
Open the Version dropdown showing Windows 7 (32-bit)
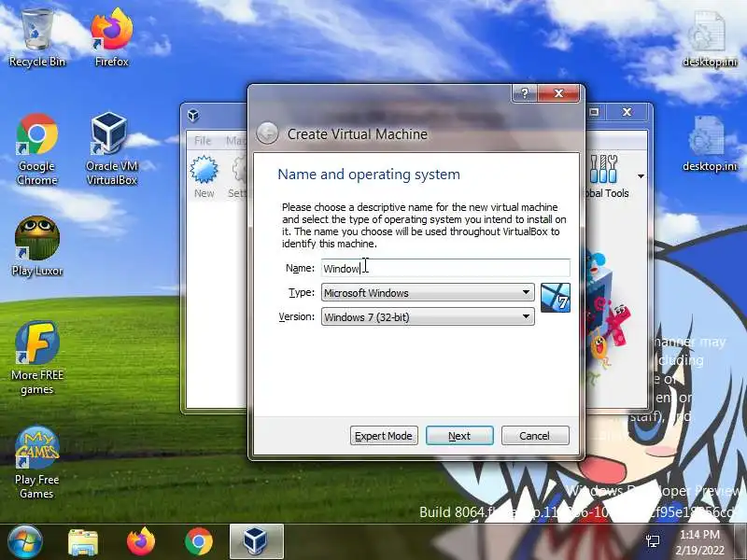(x=428, y=316)
